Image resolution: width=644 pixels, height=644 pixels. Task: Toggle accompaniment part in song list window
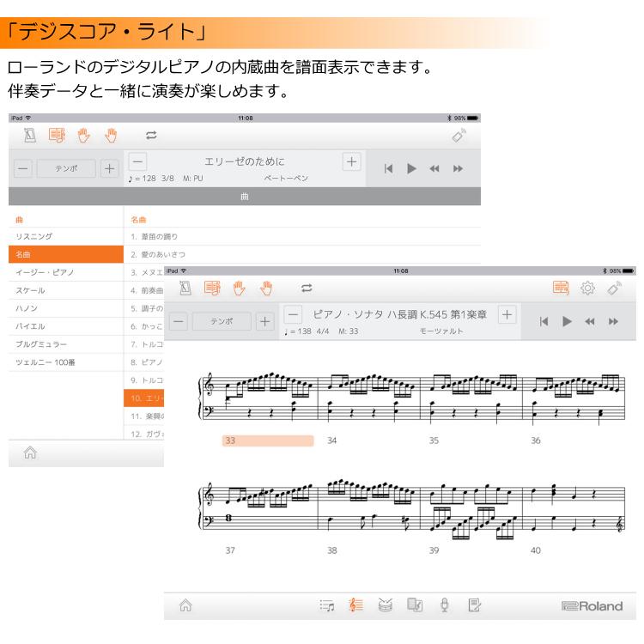57,135
